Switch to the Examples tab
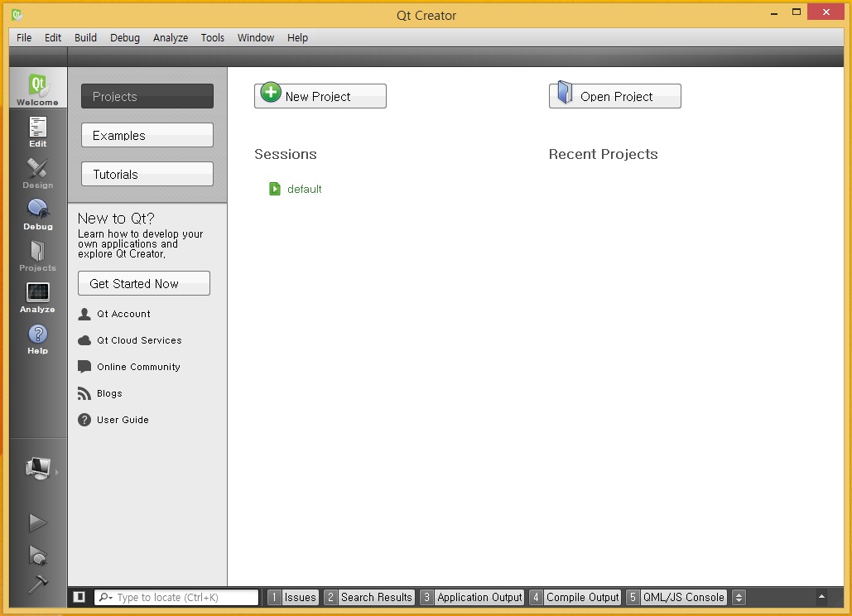The height and width of the screenshot is (616, 852). (147, 135)
